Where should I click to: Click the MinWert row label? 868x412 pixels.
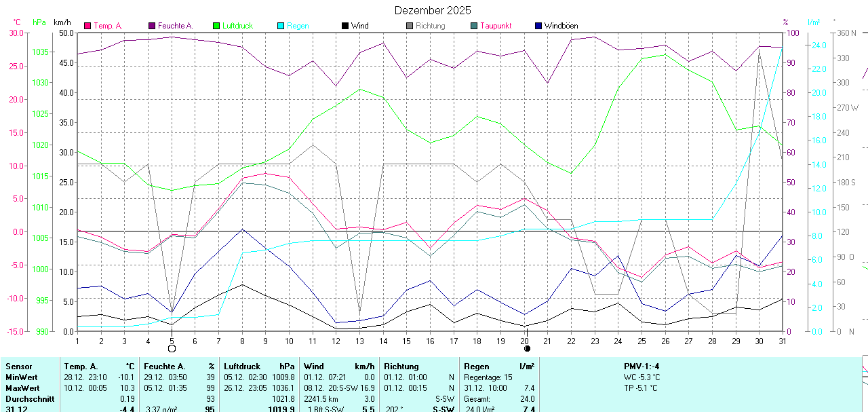click(21, 377)
